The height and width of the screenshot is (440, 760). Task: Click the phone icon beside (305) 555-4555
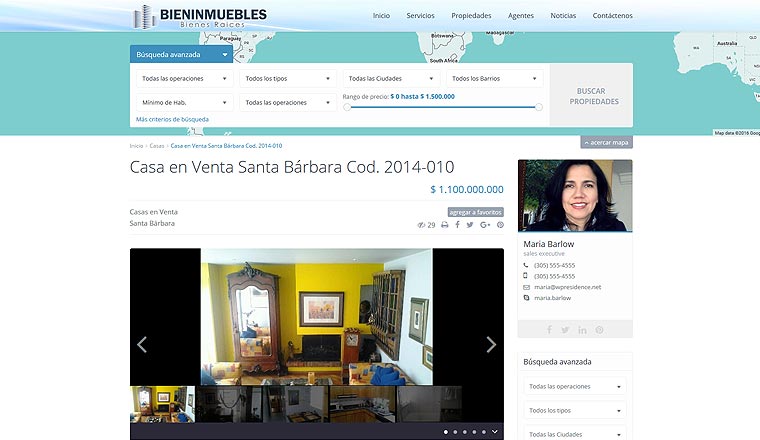click(x=526, y=266)
